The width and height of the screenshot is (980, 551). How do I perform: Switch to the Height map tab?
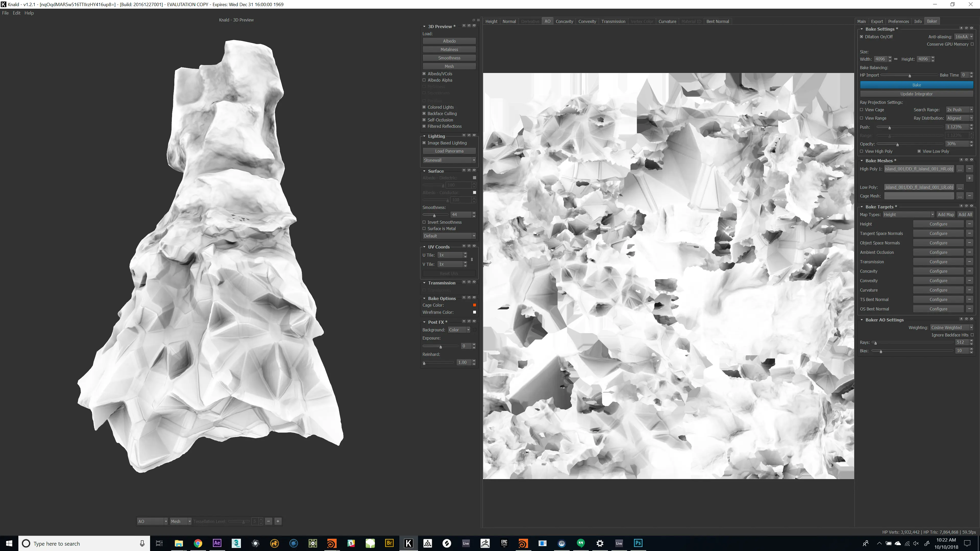click(x=491, y=21)
